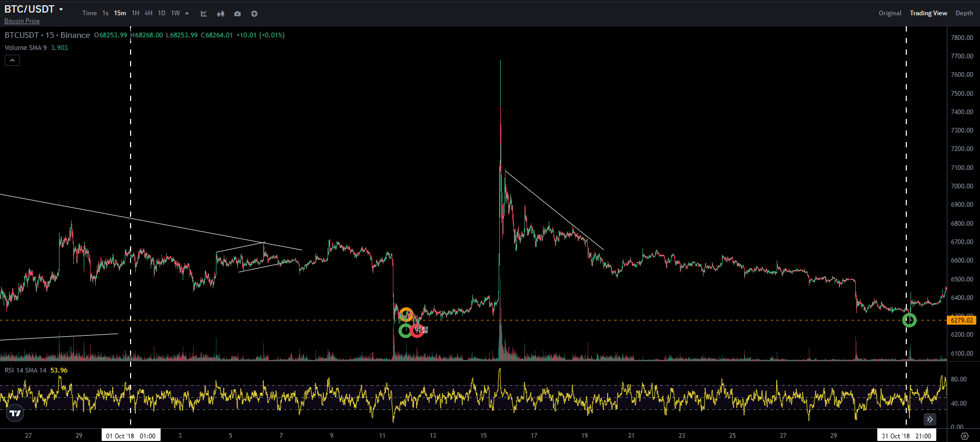Click the RSI 14 SMA 14 indicator legend

[x=25, y=370]
